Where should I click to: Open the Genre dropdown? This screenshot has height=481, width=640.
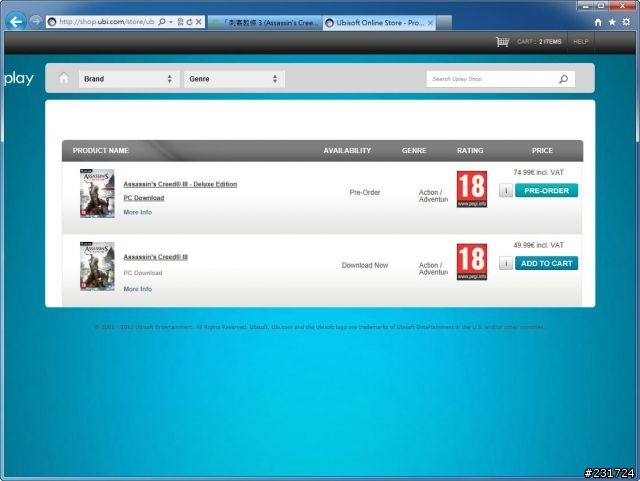tap(234, 79)
